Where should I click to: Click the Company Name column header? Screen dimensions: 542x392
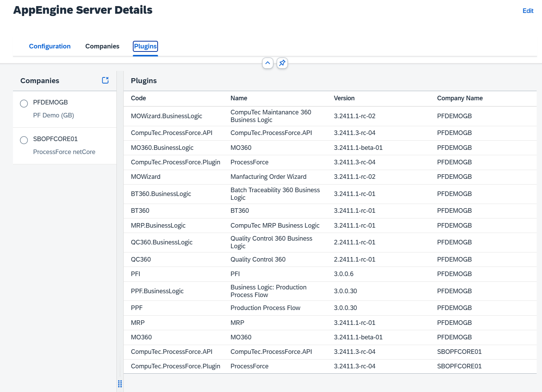pyautogui.click(x=460, y=98)
